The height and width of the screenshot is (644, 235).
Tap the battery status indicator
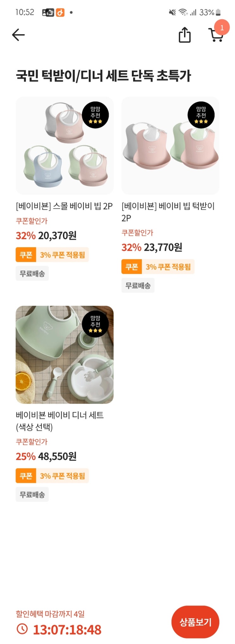coord(218,13)
